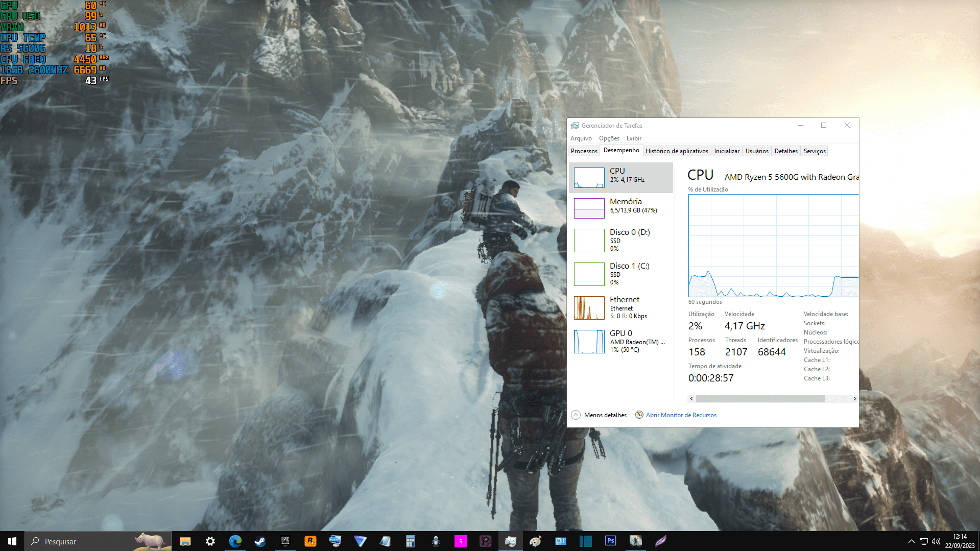Open the Exibir menu
This screenshot has width=980, height=551.
[x=634, y=138]
